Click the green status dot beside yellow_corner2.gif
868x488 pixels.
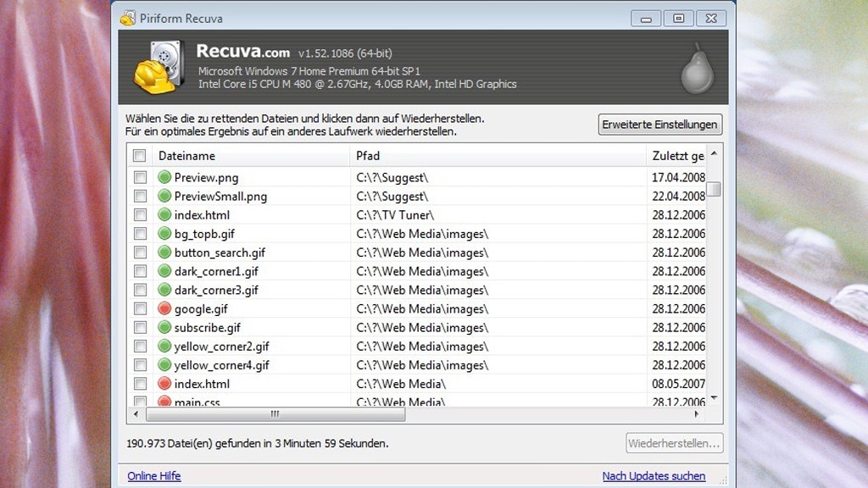click(x=164, y=347)
